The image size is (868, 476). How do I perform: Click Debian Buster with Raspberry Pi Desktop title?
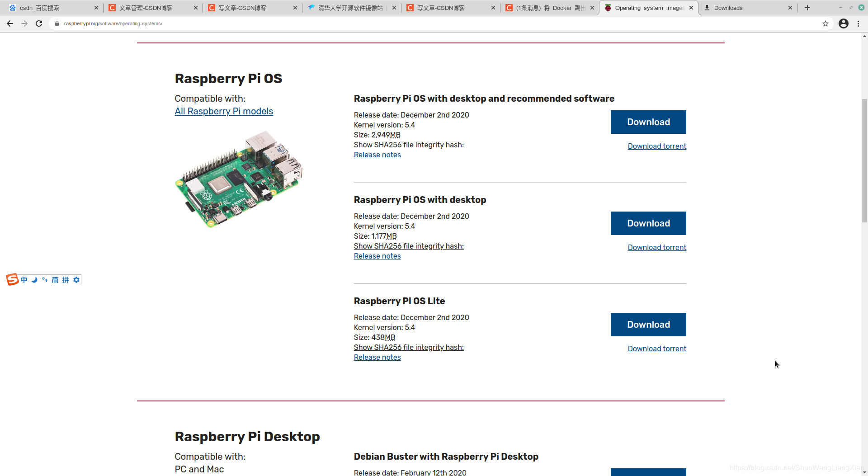pyautogui.click(x=446, y=457)
